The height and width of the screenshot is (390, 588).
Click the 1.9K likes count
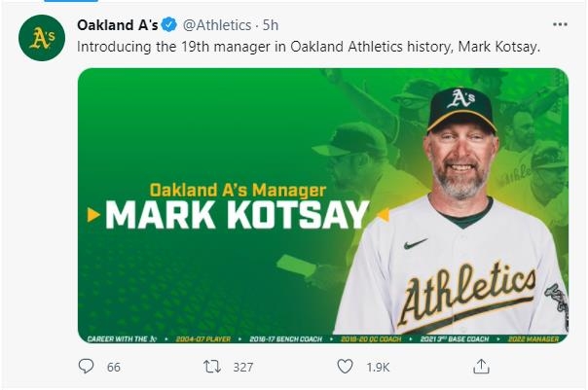[x=378, y=368]
